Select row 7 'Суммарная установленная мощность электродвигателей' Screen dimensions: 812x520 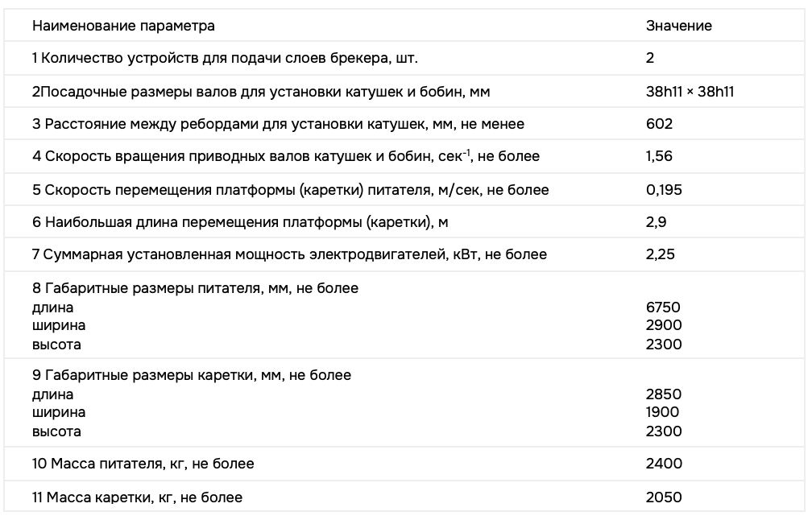point(289,254)
